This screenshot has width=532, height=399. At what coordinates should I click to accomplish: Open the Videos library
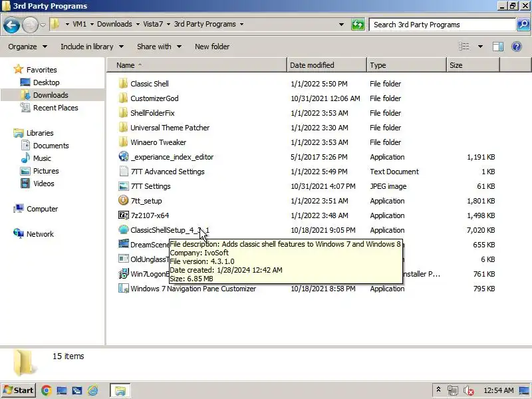pyautogui.click(x=43, y=184)
